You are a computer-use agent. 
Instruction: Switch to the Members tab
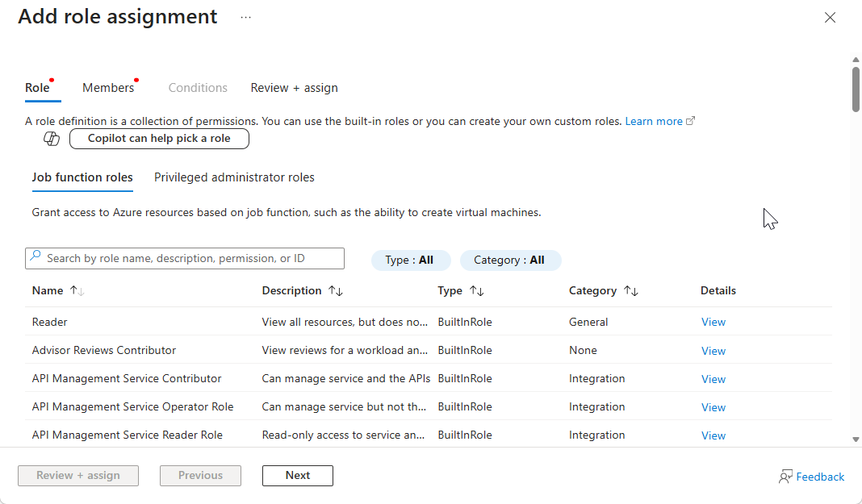coord(108,88)
